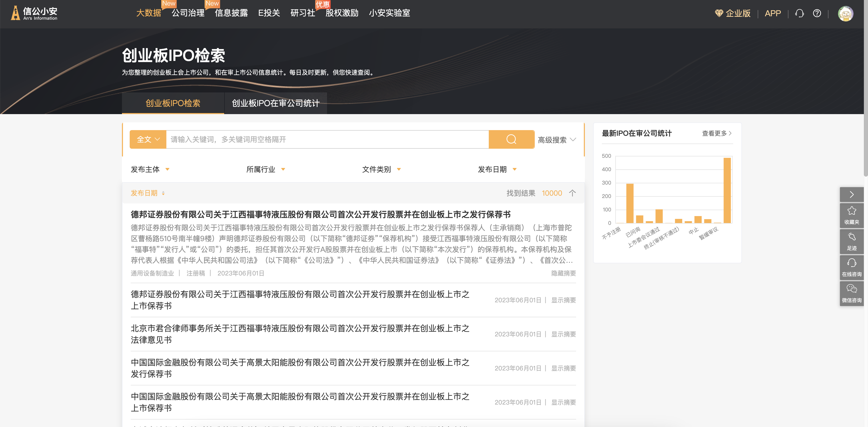Collapse the right sidebar arrow button
This screenshot has width=868, height=427.
[x=851, y=194]
